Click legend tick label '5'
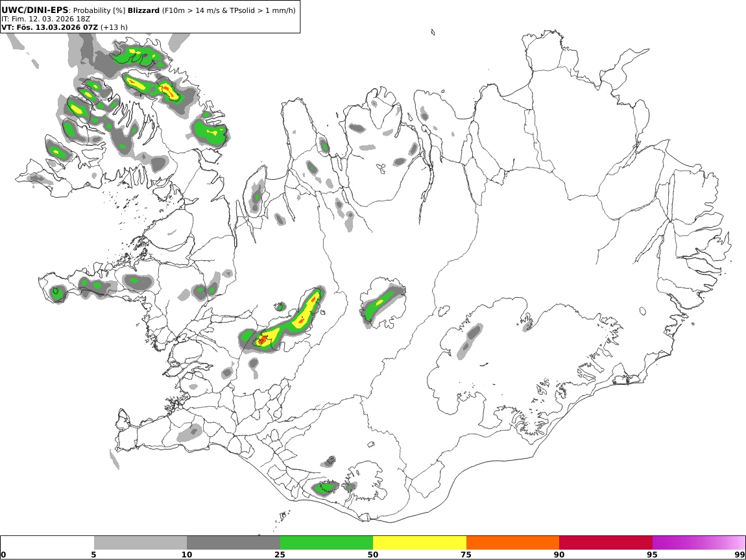The image size is (746, 560). [x=93, y=555]
